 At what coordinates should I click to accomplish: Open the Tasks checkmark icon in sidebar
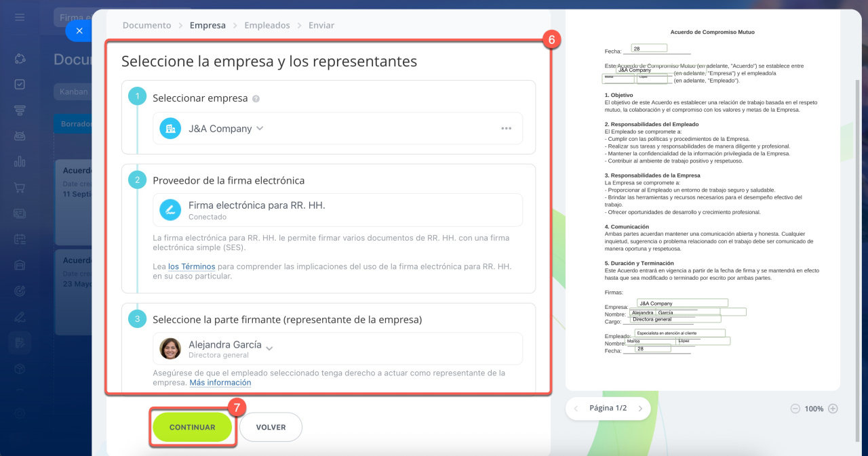tap(20, 85)
